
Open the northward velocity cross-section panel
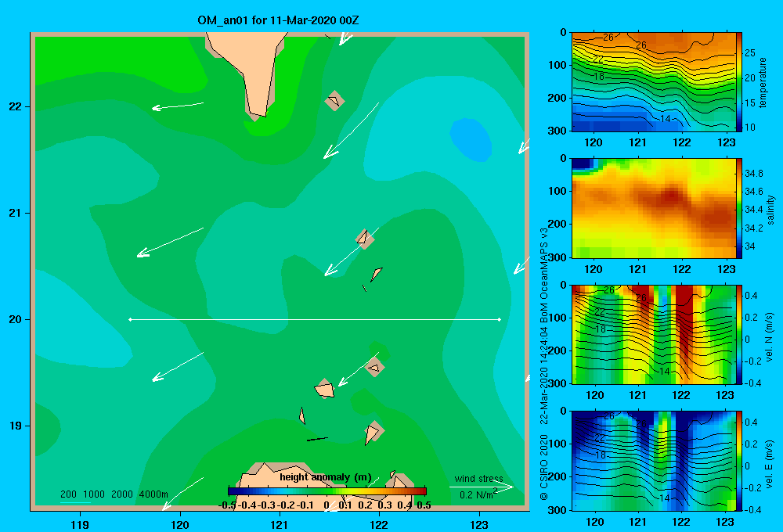tap(653, 334)
